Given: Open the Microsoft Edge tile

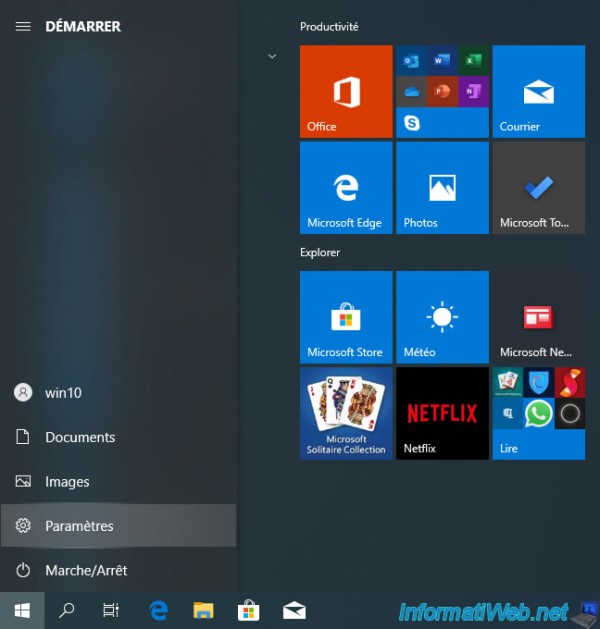Looking at the screenshot, I should (346, 188).
